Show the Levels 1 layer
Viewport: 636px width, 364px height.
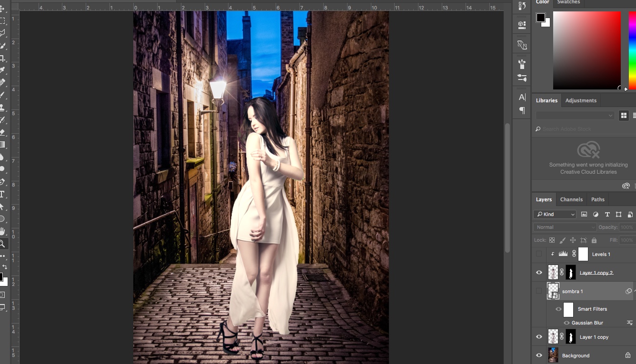coord(539,254)
